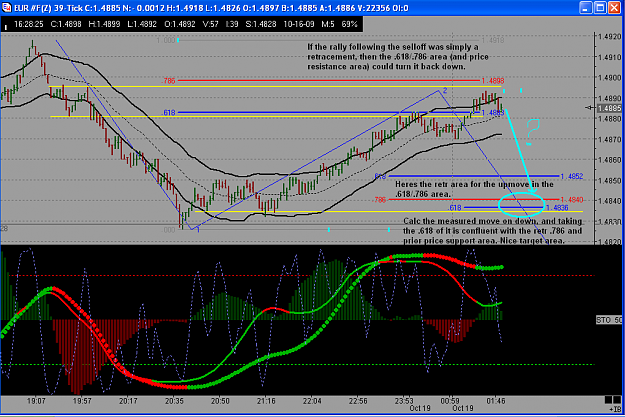Click the 01:46 time axis label
The height and width of the screenshot is (417, 625).
click(496, 401)
